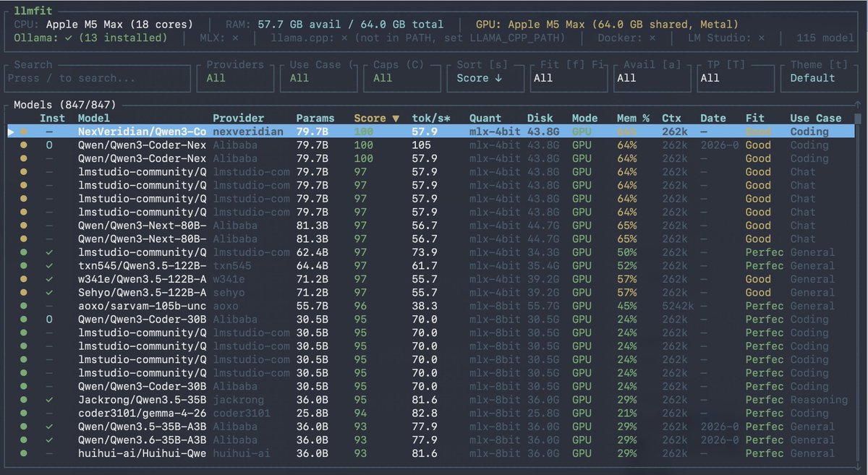868x475 pixels.
Task: Click installed checkmark on Sehyo row
Action: click(x=49, y=293)
